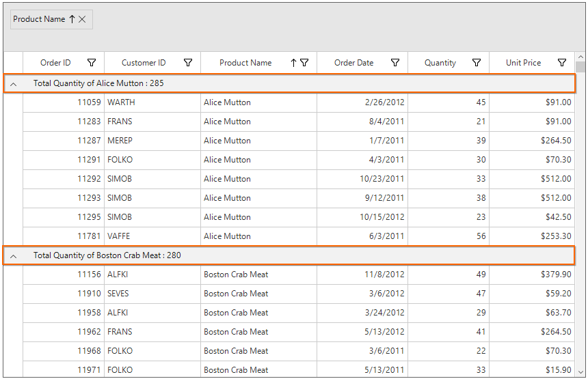Select the Product Name group chip label

tap(39, 19)
